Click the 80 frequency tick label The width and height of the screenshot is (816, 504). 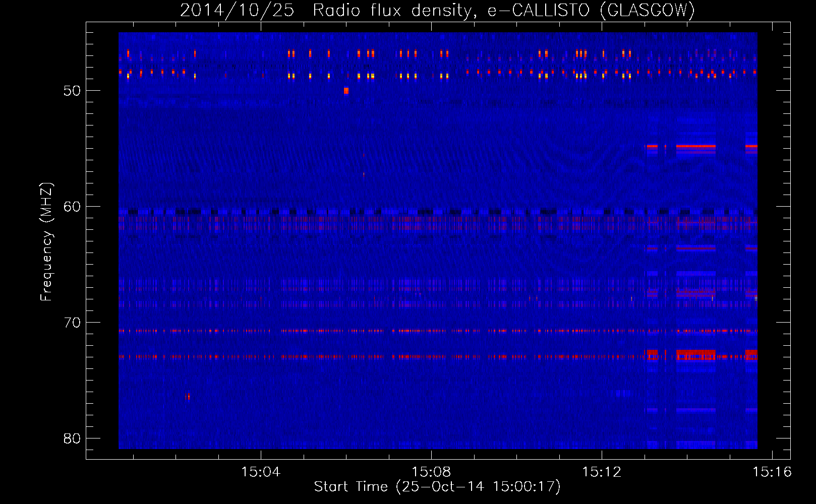(72, 438)
